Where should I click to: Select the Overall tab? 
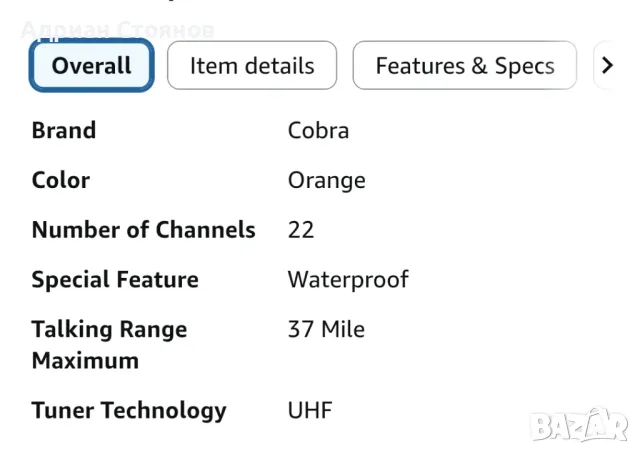pos(91,66)
